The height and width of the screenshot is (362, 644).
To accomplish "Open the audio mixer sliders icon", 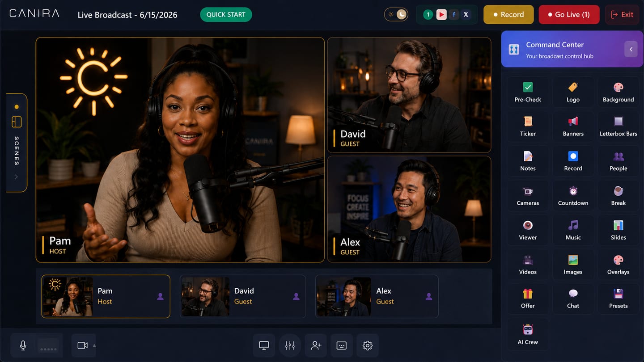I will pos(290,345).
